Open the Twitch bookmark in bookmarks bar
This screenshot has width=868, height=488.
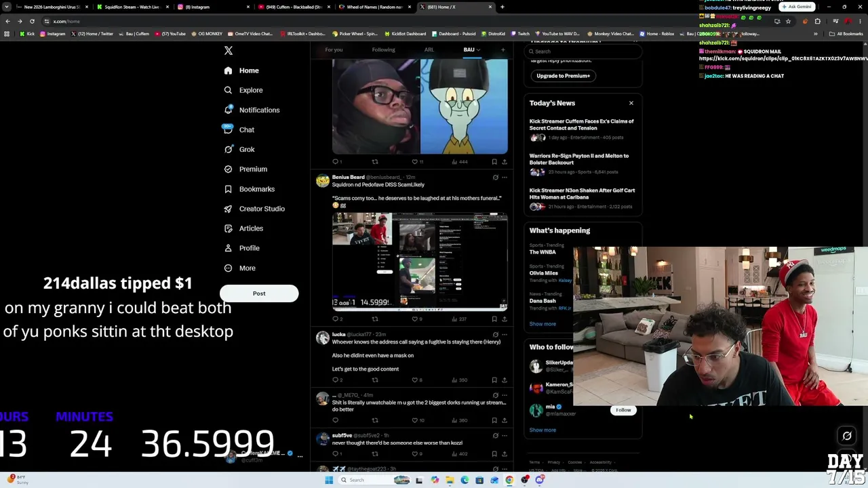pyautogui.click(x=521, y=34)
